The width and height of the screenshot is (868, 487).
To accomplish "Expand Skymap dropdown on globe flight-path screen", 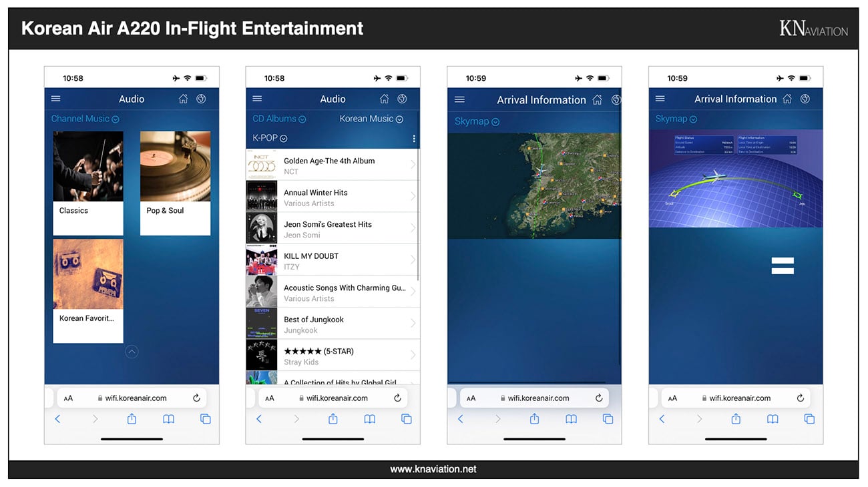I will [676, 119].
